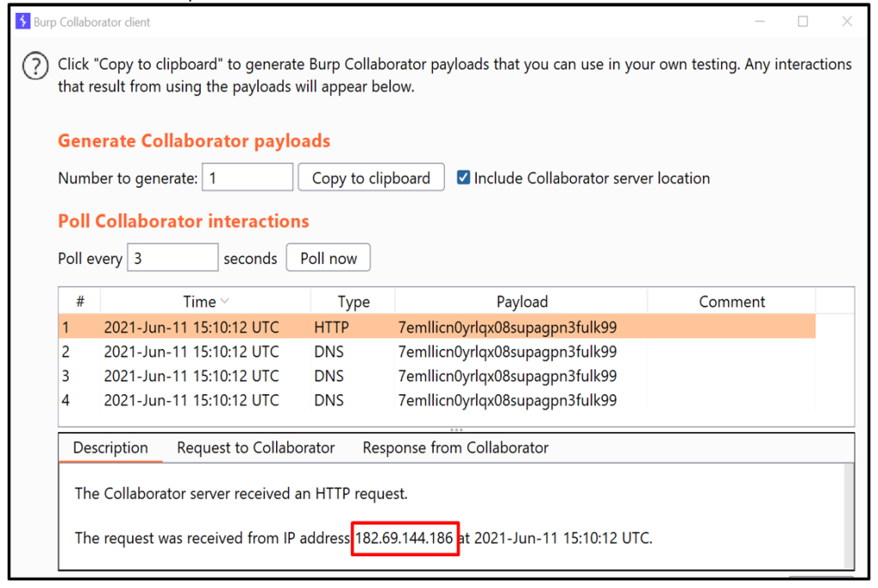Image resolution: width=878 pixels, height=588 pixels.
Task: Select row 2's DNS type cell
Action: click(329, 351)
